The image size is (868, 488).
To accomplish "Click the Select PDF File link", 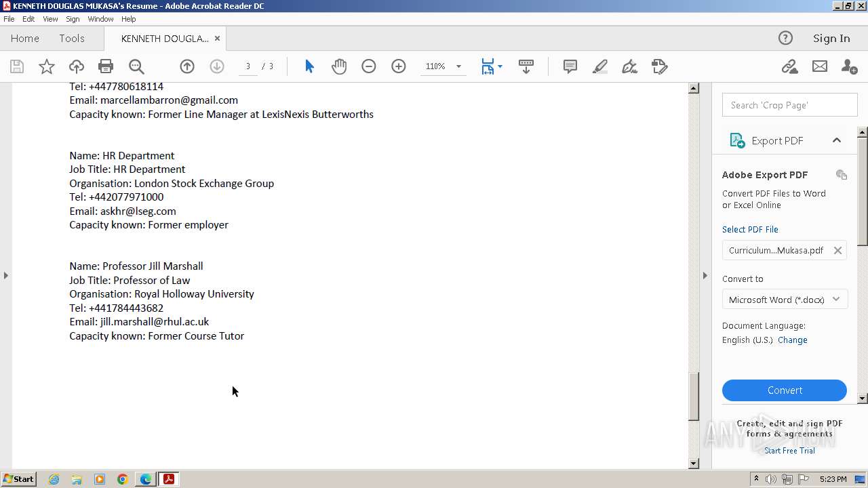I will coord(750,230).
